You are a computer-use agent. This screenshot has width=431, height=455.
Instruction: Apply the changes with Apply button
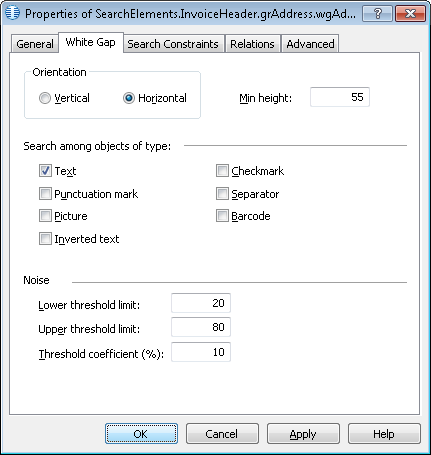[x=303, y=434]
